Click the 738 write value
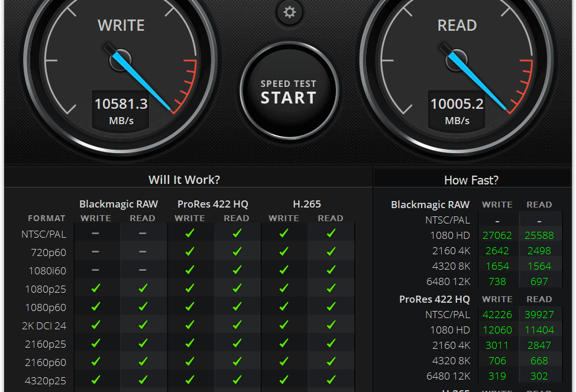The height and width of the screenshot is (392, 576). [x=497, y=281]
